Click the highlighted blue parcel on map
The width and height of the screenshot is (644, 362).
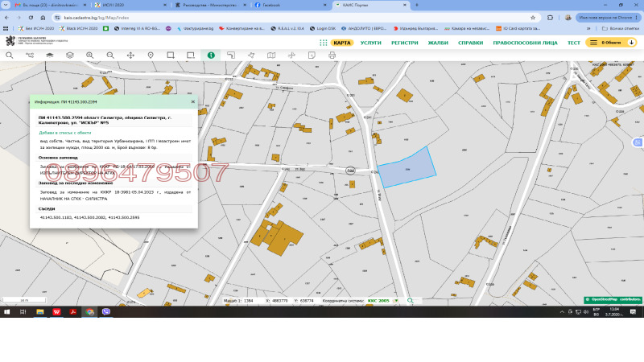coord(407,168)
